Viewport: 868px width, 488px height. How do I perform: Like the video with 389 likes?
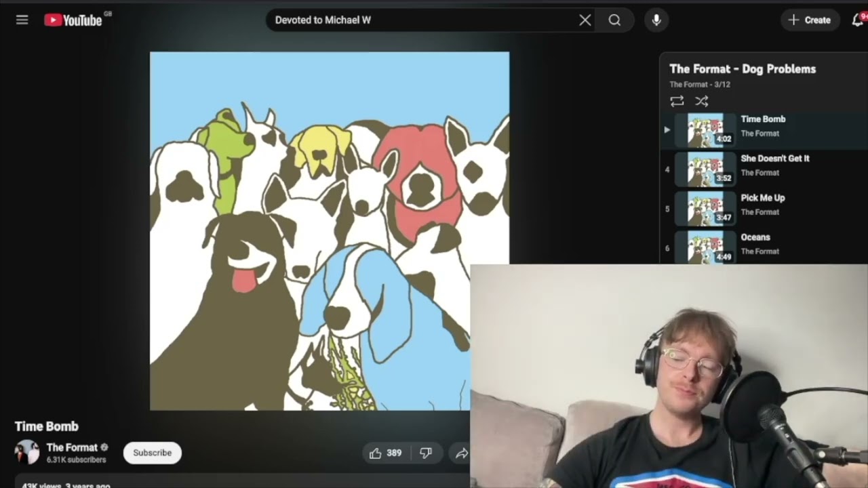385,453
